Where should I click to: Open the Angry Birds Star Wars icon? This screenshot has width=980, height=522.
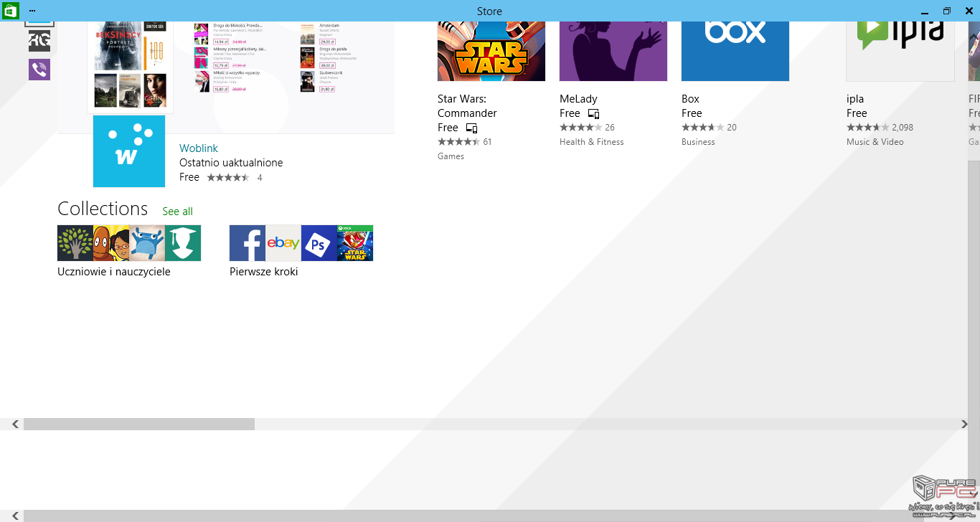click(x=355, y=243)
